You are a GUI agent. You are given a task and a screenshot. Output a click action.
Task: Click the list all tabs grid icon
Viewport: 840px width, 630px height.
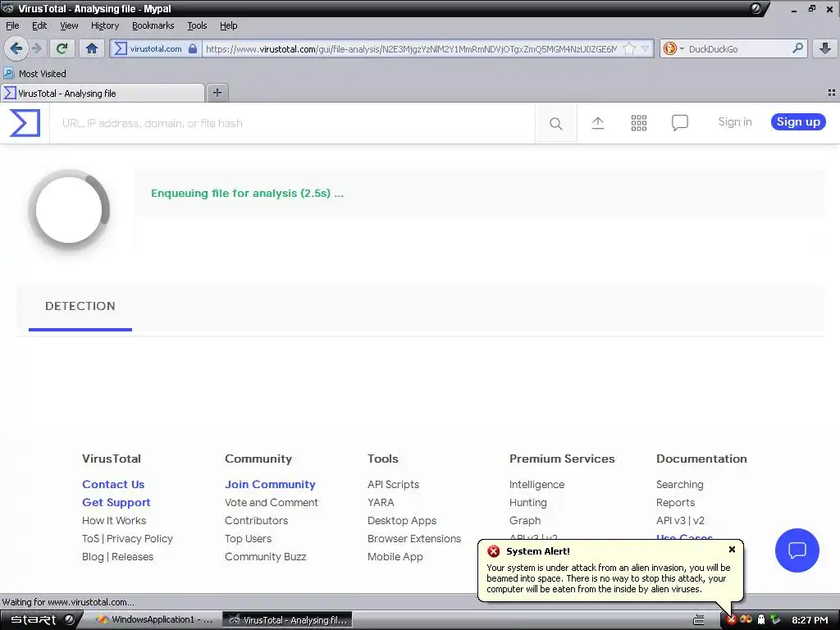tap(832, 93)
